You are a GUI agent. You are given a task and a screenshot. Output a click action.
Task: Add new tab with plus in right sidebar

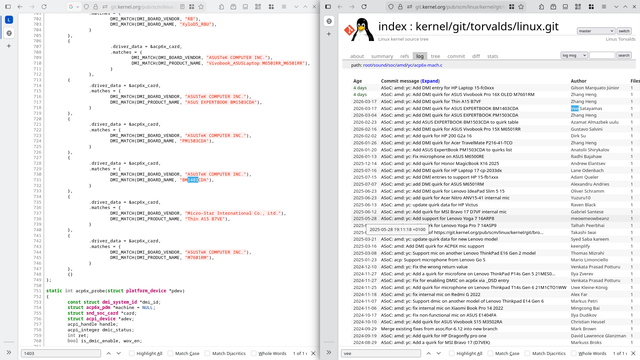tap(329, 34)
